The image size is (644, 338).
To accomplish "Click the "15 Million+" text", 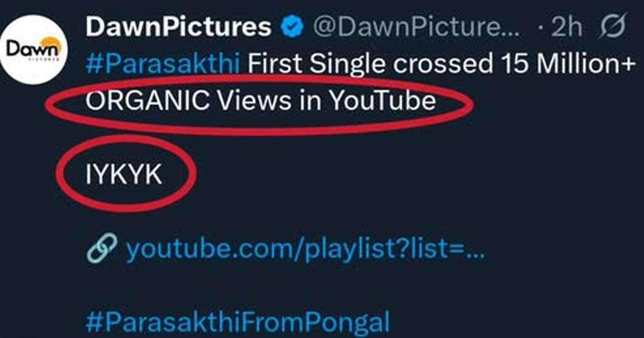I will point(562,64).
